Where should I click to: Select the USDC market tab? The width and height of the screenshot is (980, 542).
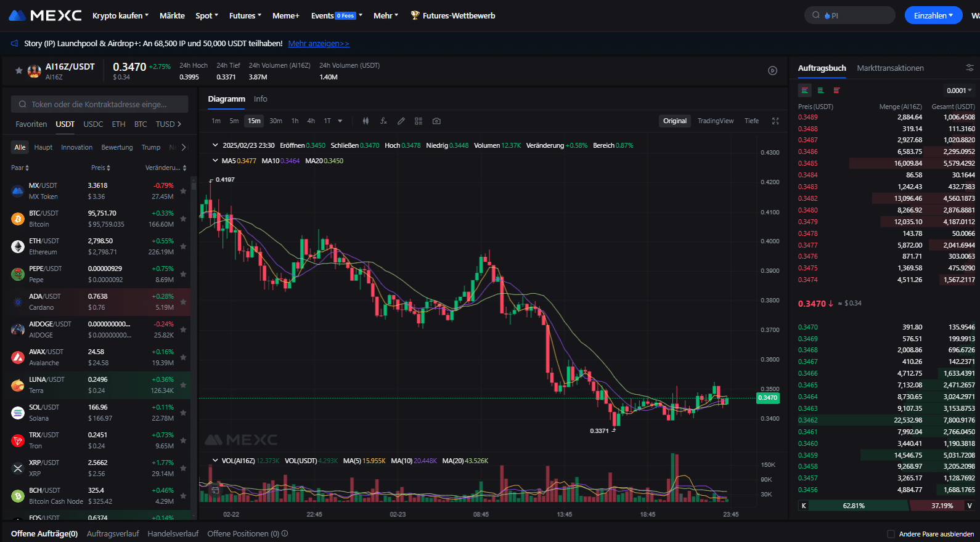click(x=93, y=124)
